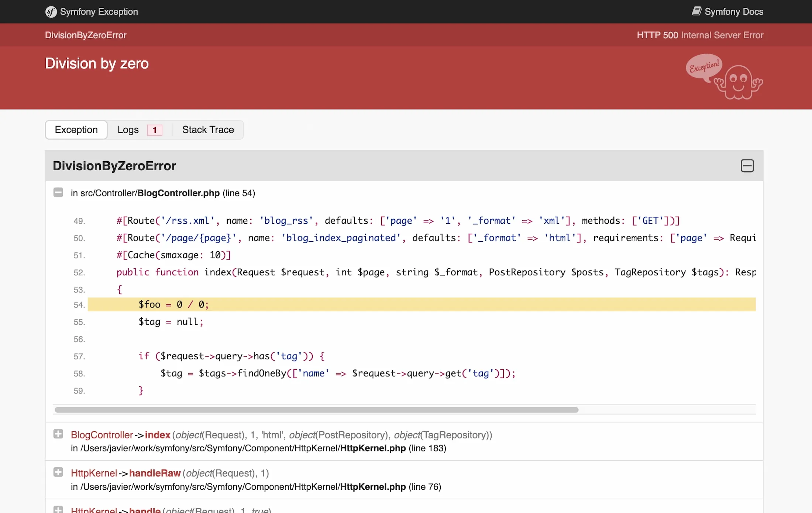Expand the BlogController->index stack frame
This screenshot has width=812, height=513.
tap(58, 434)
